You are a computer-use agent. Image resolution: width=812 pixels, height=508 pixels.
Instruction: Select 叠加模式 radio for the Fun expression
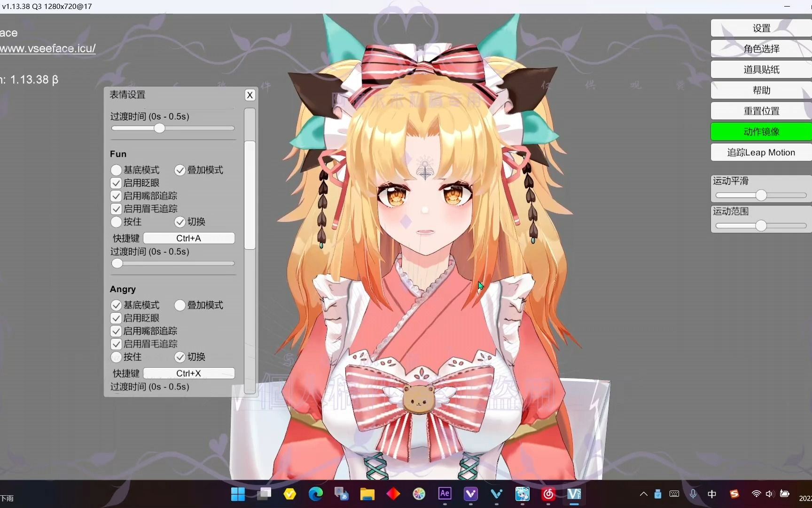click(x=179, y=170)
